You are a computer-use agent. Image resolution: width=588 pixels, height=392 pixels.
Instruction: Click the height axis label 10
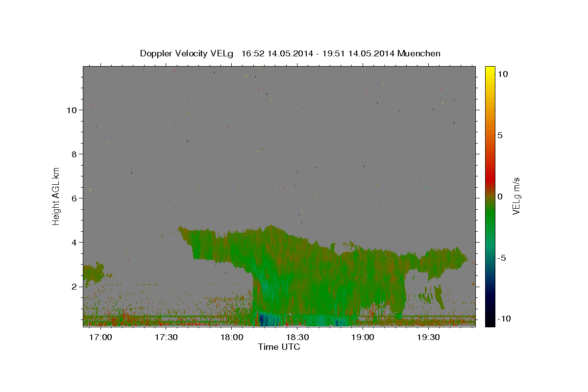(x=72, y=110)
